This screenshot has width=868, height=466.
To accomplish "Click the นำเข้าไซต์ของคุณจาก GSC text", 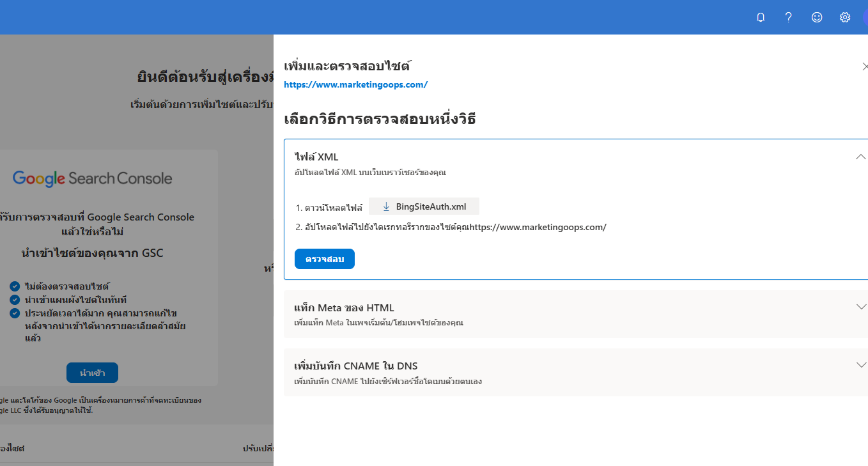I will click(x=92, y=253).
